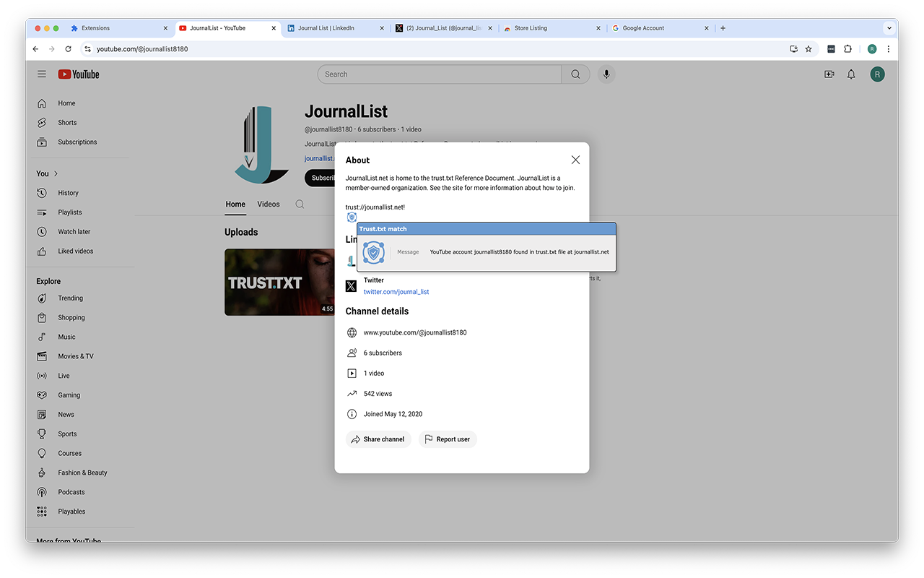Open the TRUST.TXT video thumbnail
The image size is (924, 578).
tap(280, 282)
